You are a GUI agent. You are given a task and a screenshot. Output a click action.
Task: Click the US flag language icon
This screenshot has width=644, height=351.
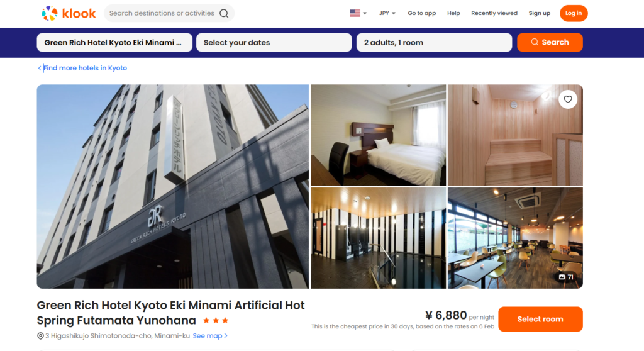pos(355,13)
